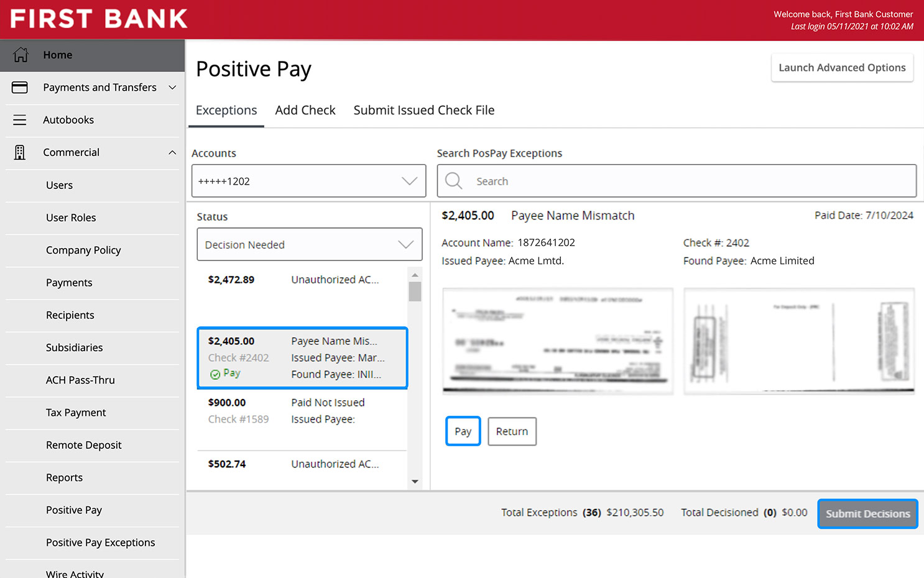Image resolution: width=924 pixels, height=578 pixels.
Task: Open the check front image thumbnail
Action: (558, 341)
